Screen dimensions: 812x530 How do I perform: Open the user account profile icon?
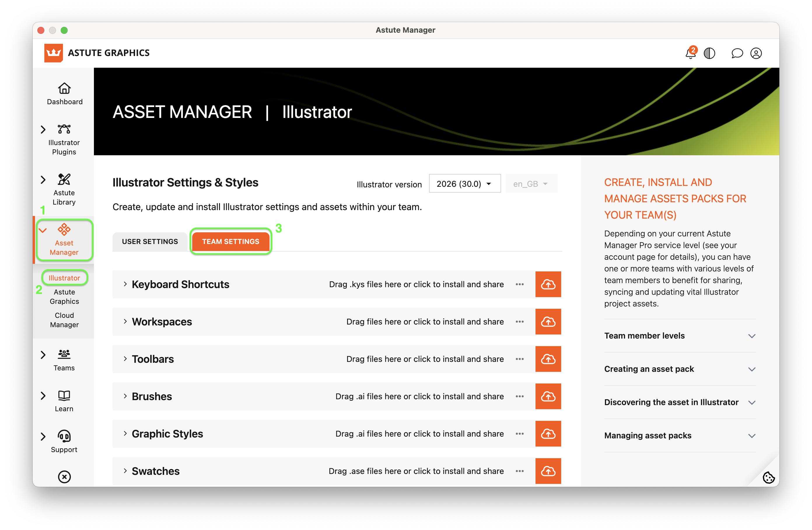(x=756, y=53)
